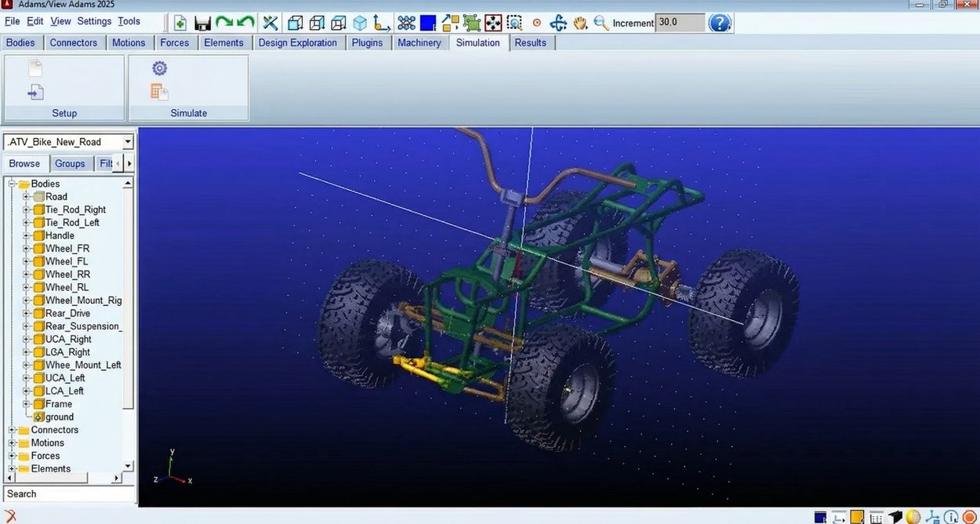Toggle shaded render sphere in status bar
The width and height of the screenshot is (980, 524).
pos(913,517)
